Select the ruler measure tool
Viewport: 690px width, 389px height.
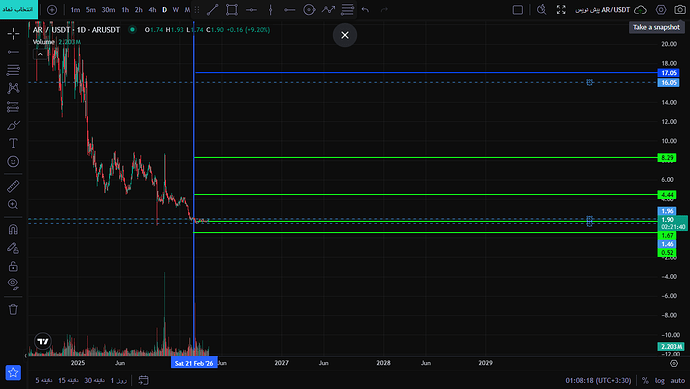click(13, 186)
